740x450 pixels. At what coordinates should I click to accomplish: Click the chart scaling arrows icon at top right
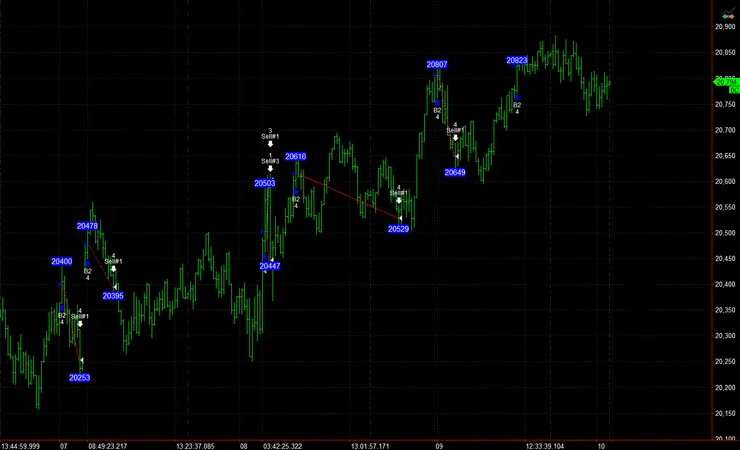pos(728,16)
